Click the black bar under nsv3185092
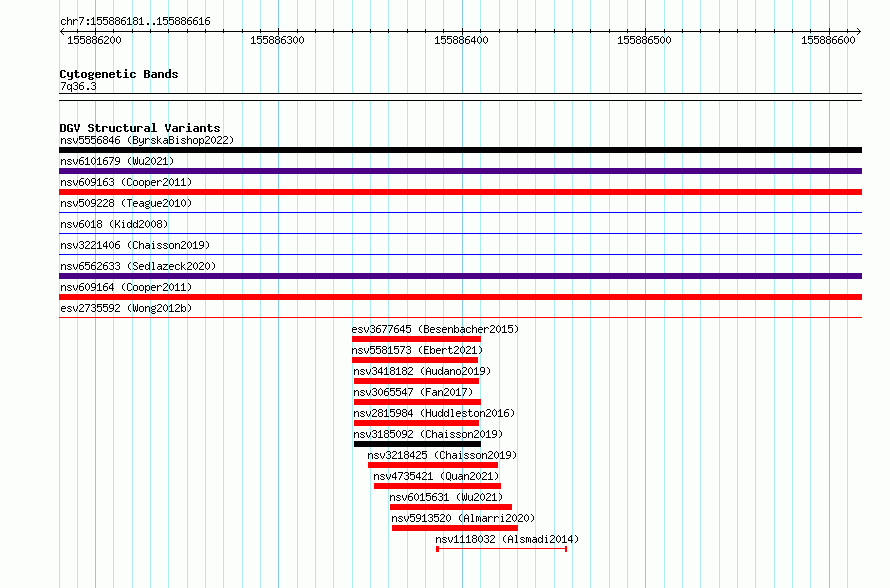Screen dimensions: 890x588 coord(417,444)
